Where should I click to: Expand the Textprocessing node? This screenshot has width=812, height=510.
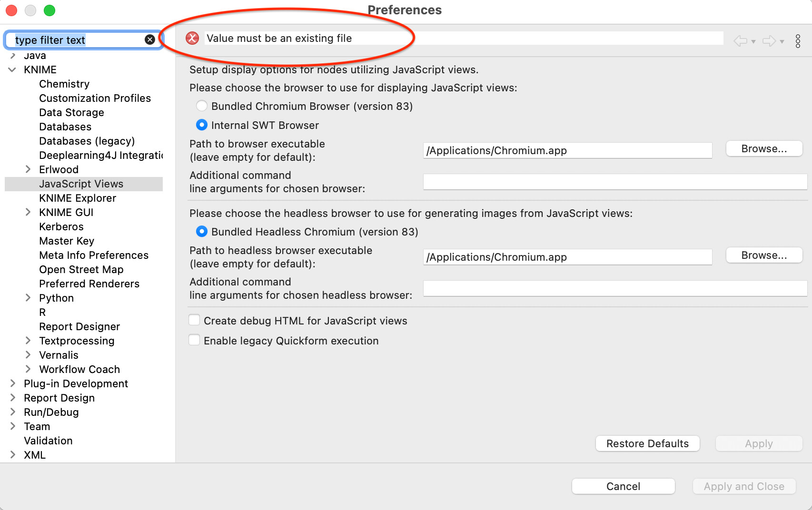[x=28, y=340]
